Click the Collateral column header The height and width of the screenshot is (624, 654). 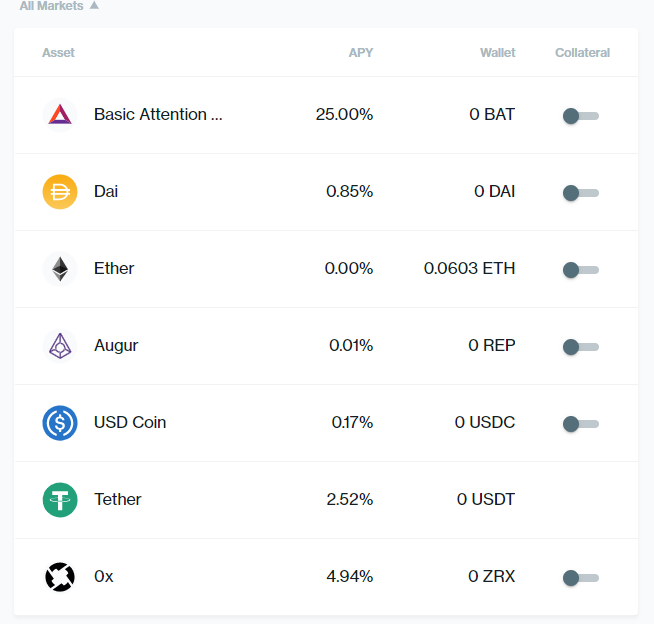[x=582, y=53]
